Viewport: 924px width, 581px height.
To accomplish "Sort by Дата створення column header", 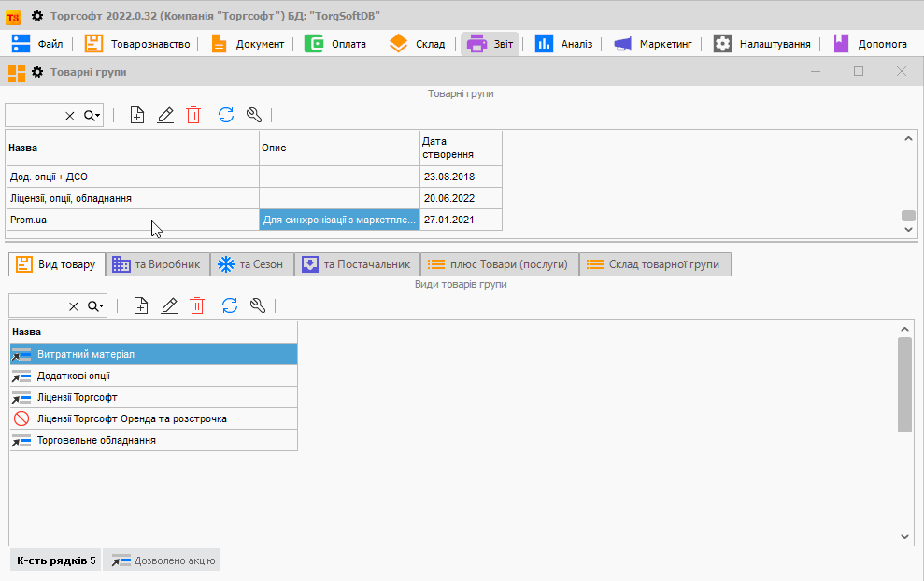I will (460, 148).
